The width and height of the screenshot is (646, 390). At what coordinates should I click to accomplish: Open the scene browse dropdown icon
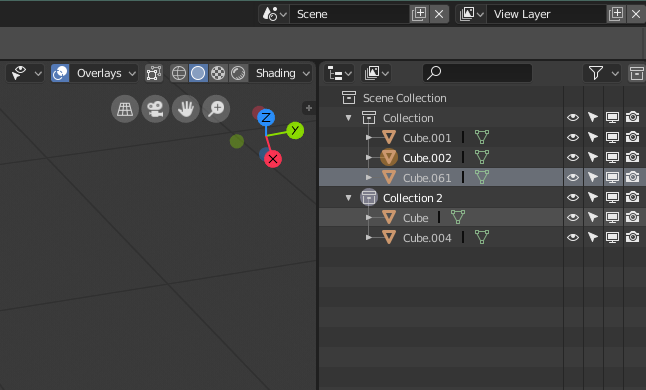pos(274,14)
